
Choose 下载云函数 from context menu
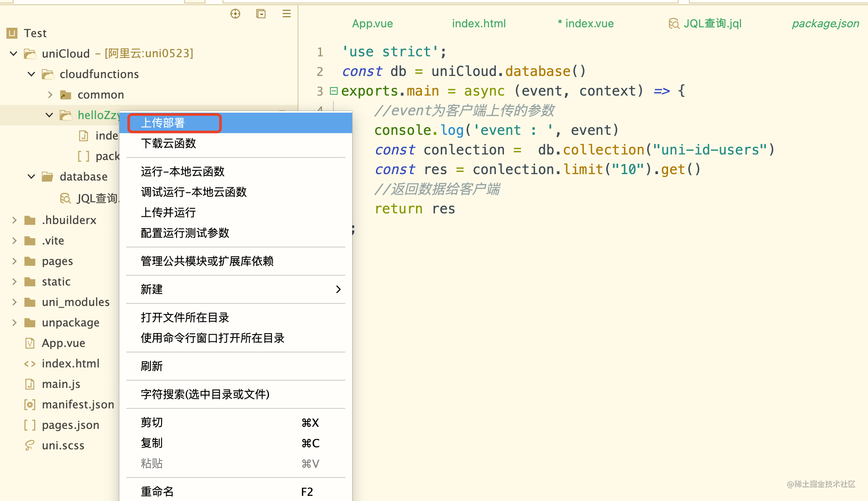point(236,143)
